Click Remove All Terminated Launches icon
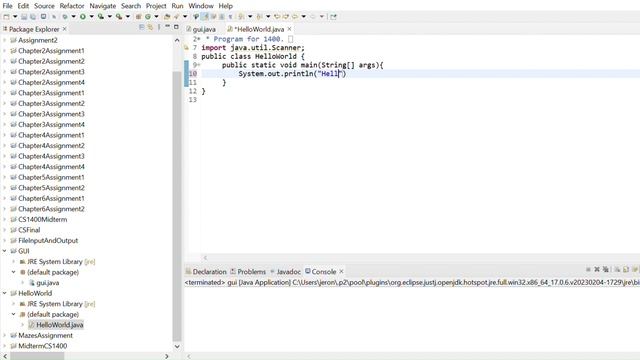Image resolution: width=640 pixels, height=360 pixels. click(606, 269)
